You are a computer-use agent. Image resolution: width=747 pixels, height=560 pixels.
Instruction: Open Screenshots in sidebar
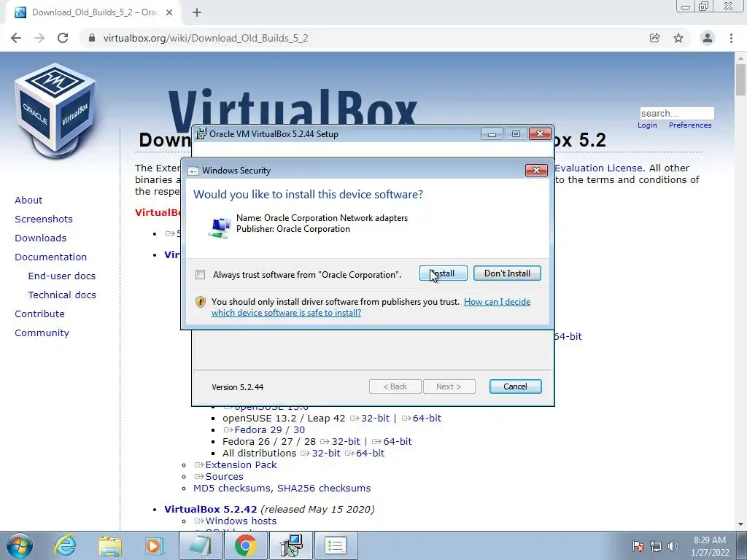pyautogui.click(x=44, y=219)
